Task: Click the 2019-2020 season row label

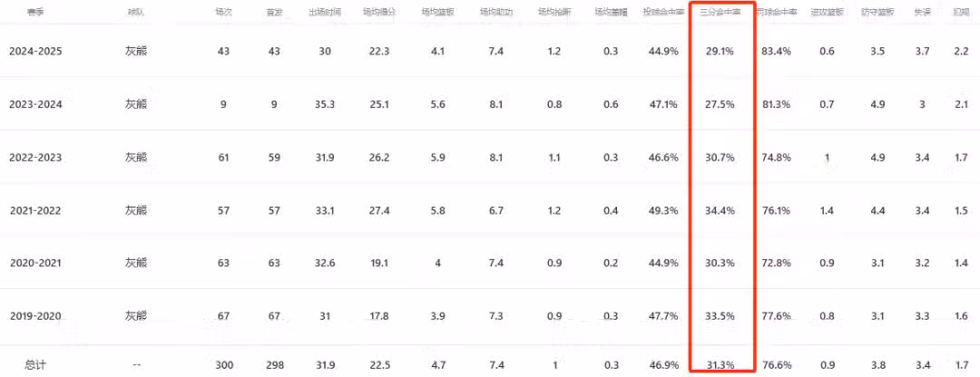Action: click(x=35, y=316)
